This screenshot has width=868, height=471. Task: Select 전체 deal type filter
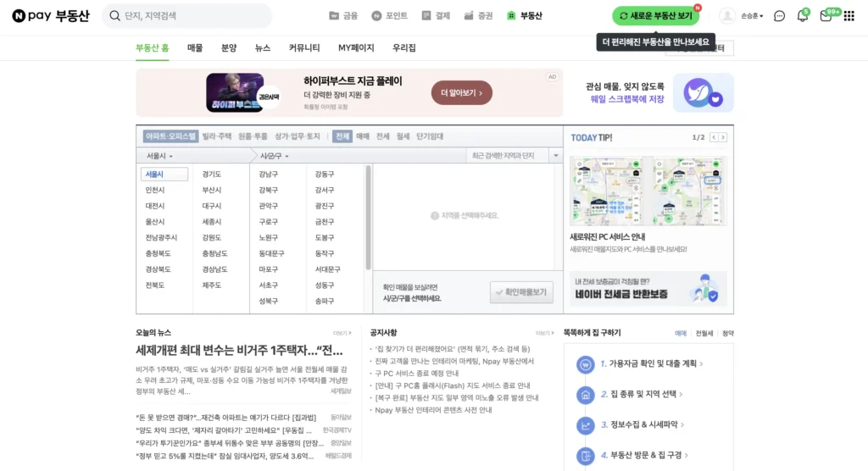(x=342, y=136)
